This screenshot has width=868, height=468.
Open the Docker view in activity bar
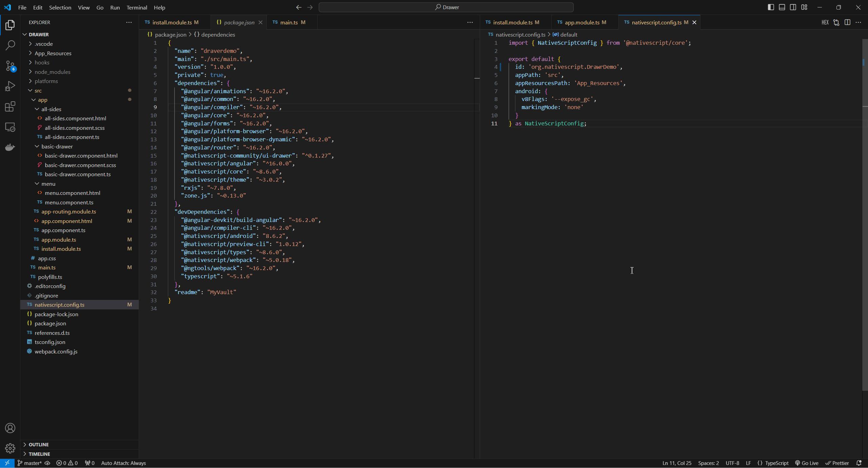10,147
